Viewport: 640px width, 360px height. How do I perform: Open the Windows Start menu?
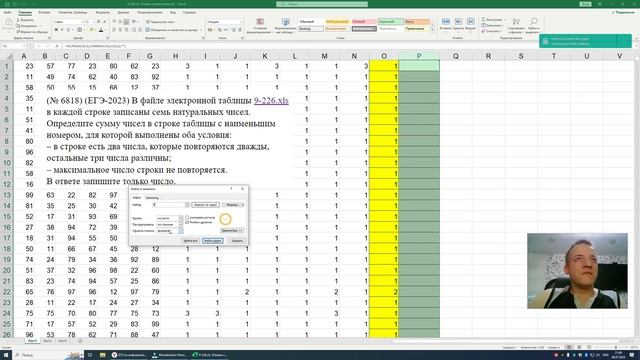6,355
